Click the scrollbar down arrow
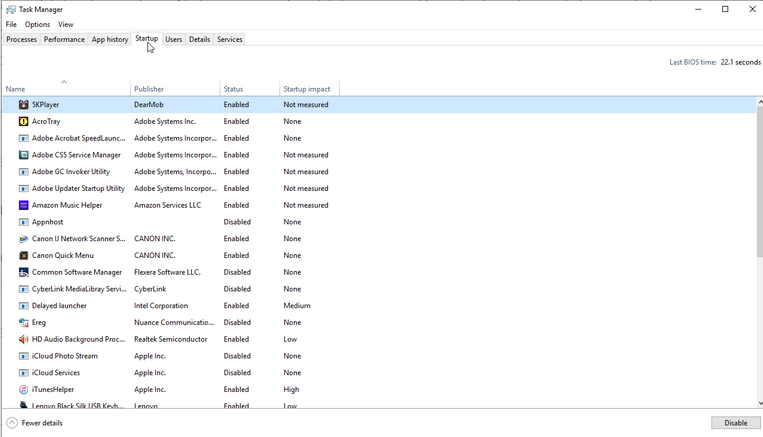The image size is (763, 437). tap(760, 403)
